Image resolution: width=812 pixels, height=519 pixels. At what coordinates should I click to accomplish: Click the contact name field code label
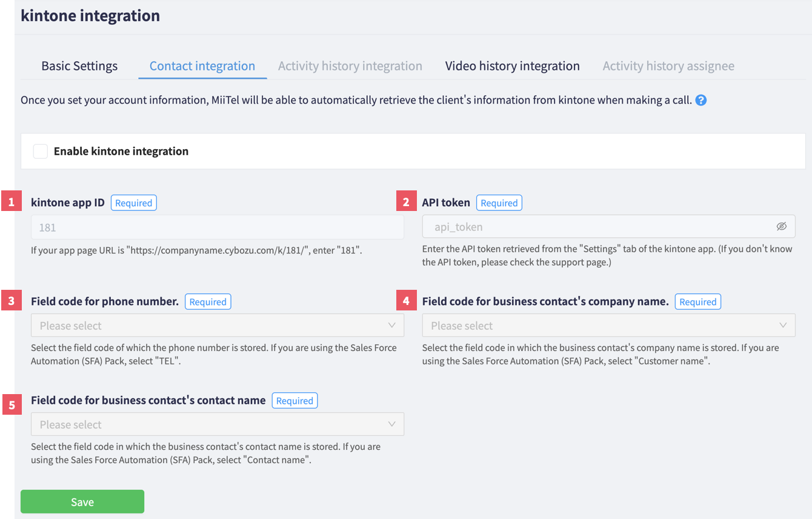(x=148, y=401)
